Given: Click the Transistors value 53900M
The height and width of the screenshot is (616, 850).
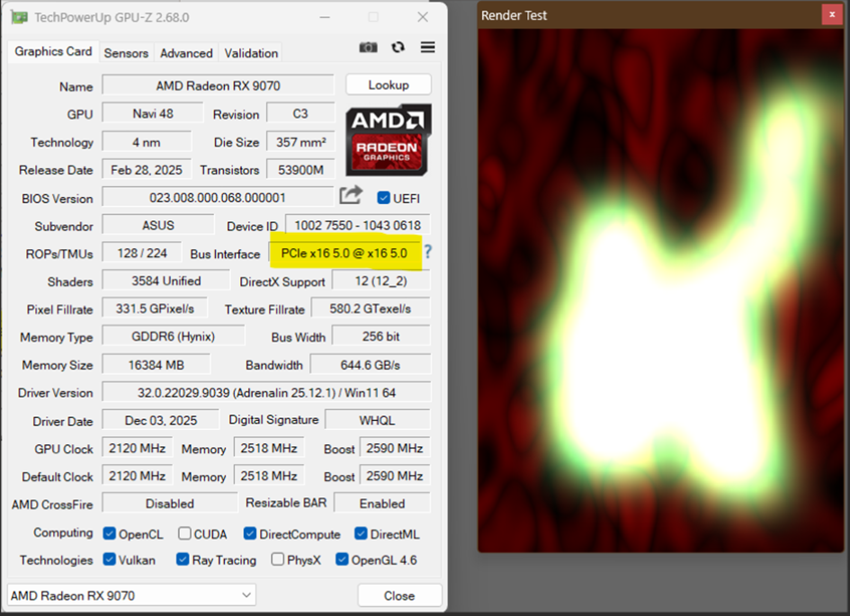Looking at the screenshot, I should [300, 170].
